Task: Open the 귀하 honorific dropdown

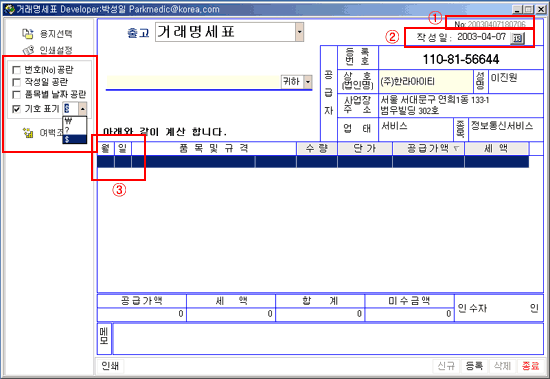Action: [x=308, y=82]
